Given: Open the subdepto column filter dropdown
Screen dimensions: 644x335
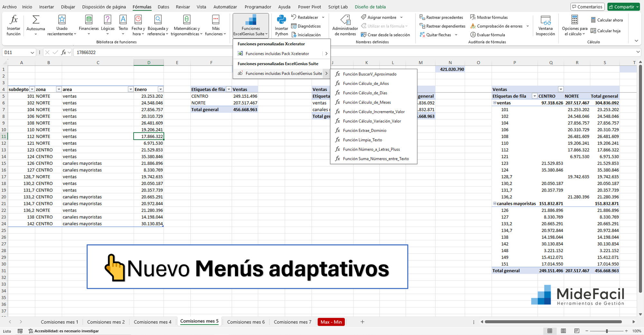Looking at the screenshot, I should coord(32,89).
